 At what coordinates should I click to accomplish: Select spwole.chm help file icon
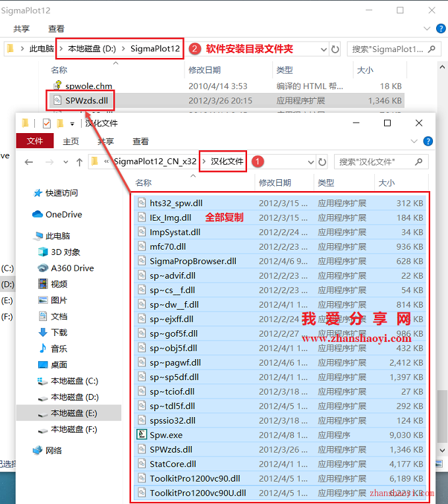click(57, 86)
